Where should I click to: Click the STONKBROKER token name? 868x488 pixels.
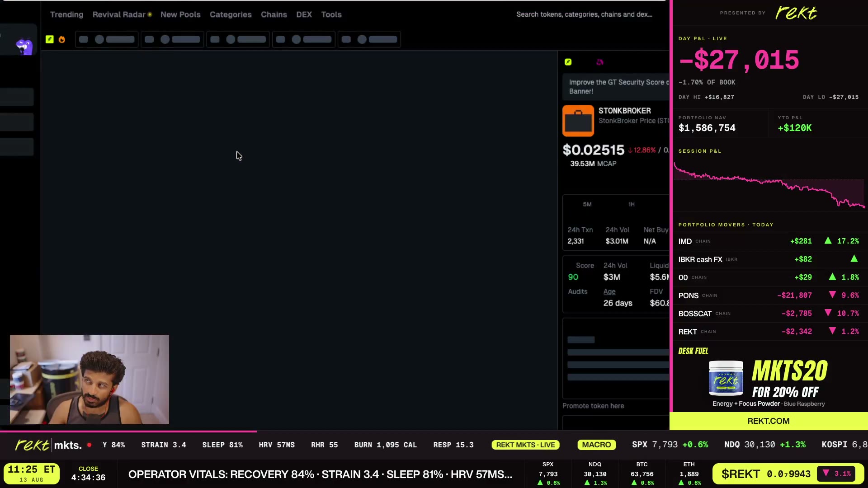tap(625, 111)
